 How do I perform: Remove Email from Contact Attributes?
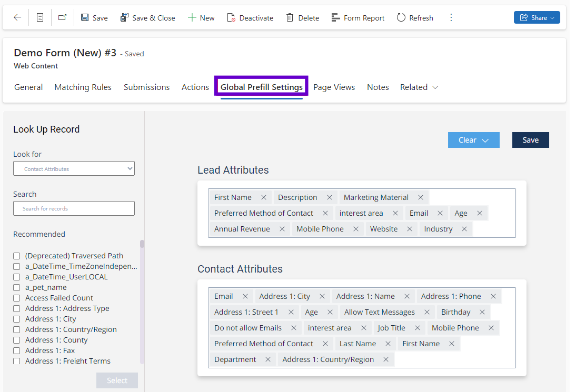[x=245, y=296]
